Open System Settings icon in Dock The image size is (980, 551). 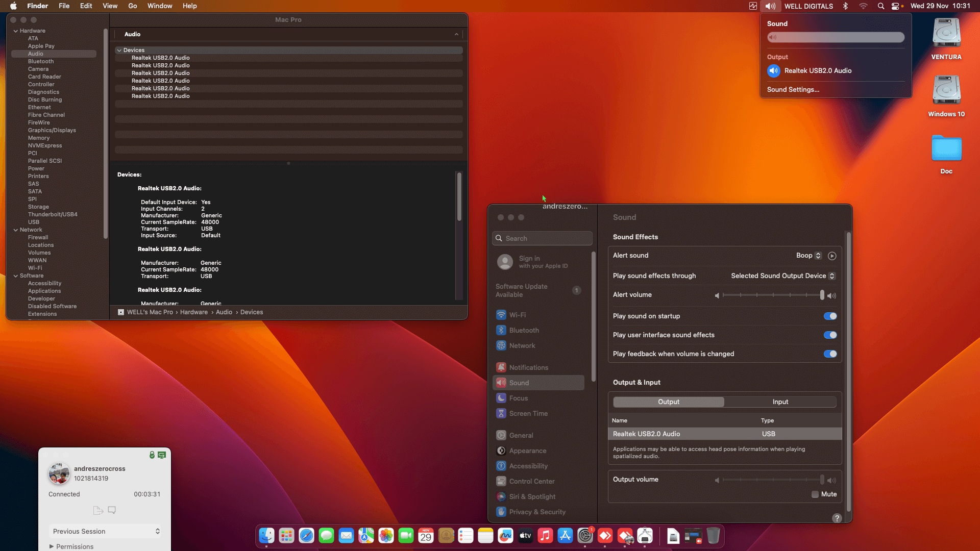pos(585,536)
